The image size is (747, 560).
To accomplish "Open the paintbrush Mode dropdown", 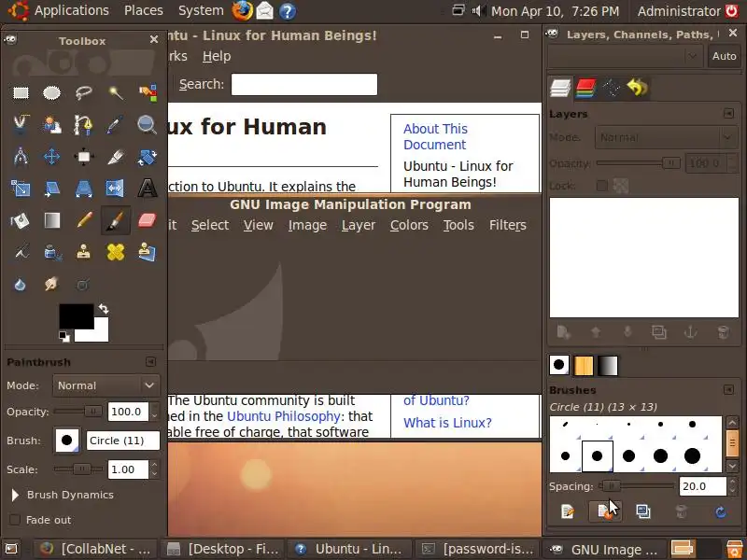I will (106, 385).
